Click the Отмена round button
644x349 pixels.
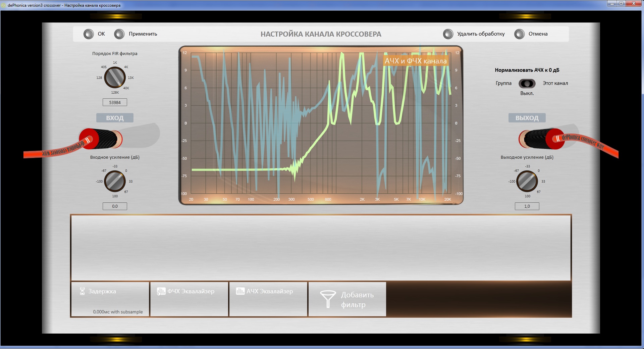click(520, 34)
